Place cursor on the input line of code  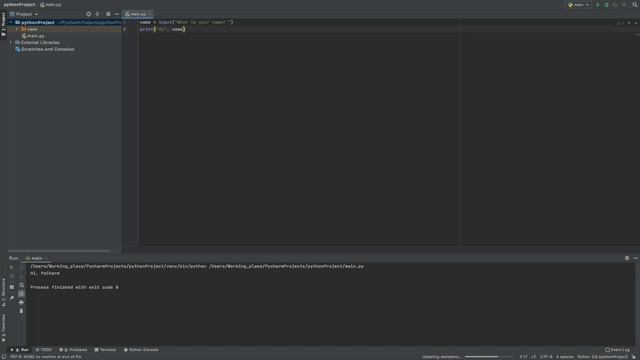[187, 22]
